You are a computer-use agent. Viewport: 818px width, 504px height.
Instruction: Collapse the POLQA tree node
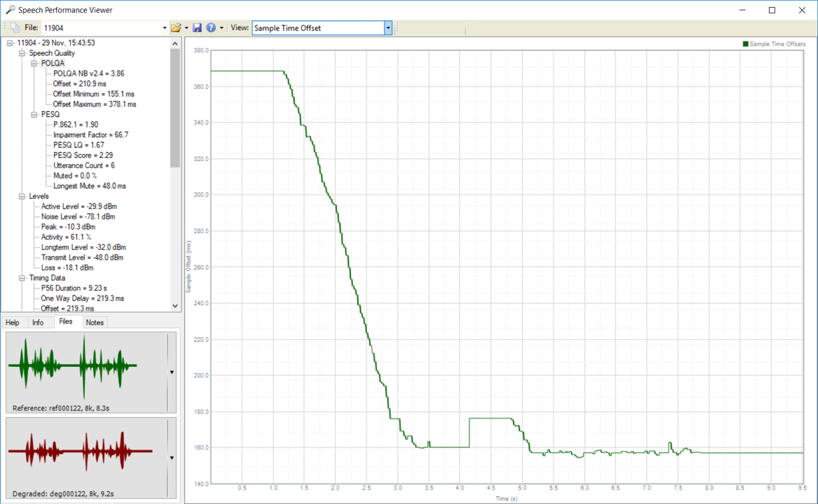click(x=34, y=63)
